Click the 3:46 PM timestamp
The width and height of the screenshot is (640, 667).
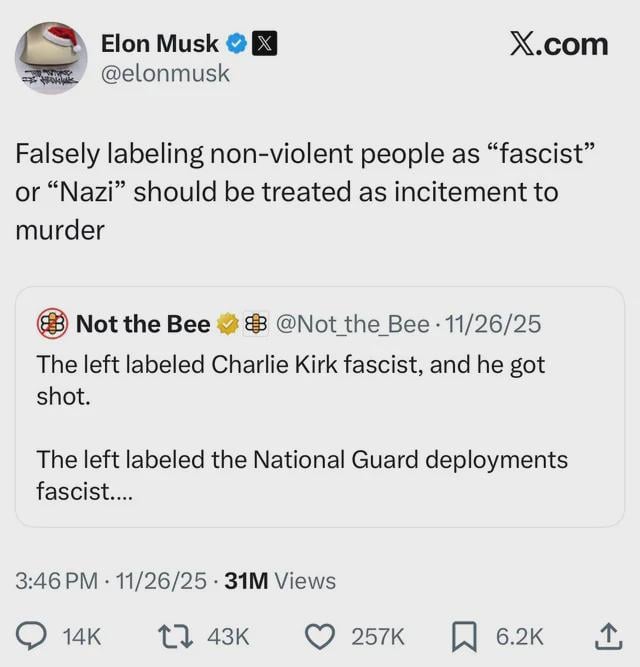(59, 581)
